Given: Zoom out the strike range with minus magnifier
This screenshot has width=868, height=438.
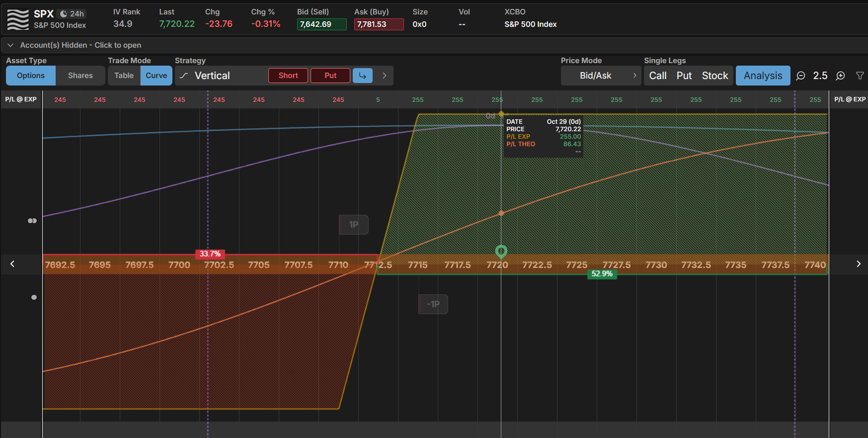Looking at the screenshot, I should [800, 76].
